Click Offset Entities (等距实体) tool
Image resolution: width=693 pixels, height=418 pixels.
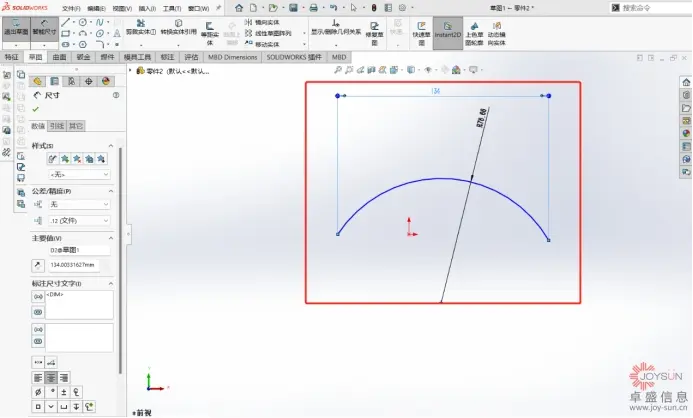pyautogui.click(x=209, y=34)
